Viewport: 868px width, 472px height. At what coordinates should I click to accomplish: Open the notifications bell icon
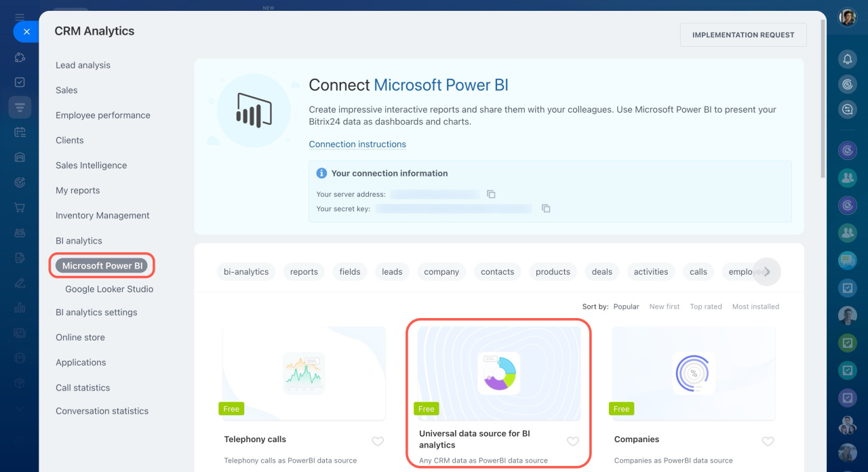(847, 60)
